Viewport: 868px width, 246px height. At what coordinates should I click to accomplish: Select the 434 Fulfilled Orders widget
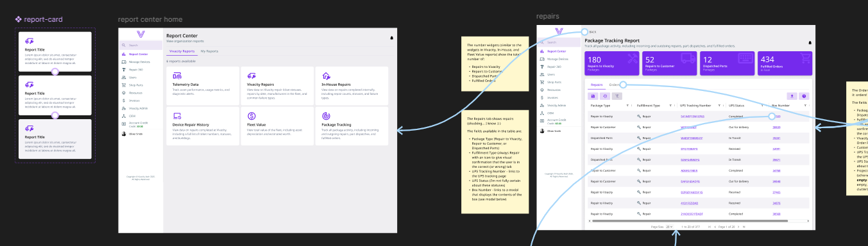(x=785, y=63)
